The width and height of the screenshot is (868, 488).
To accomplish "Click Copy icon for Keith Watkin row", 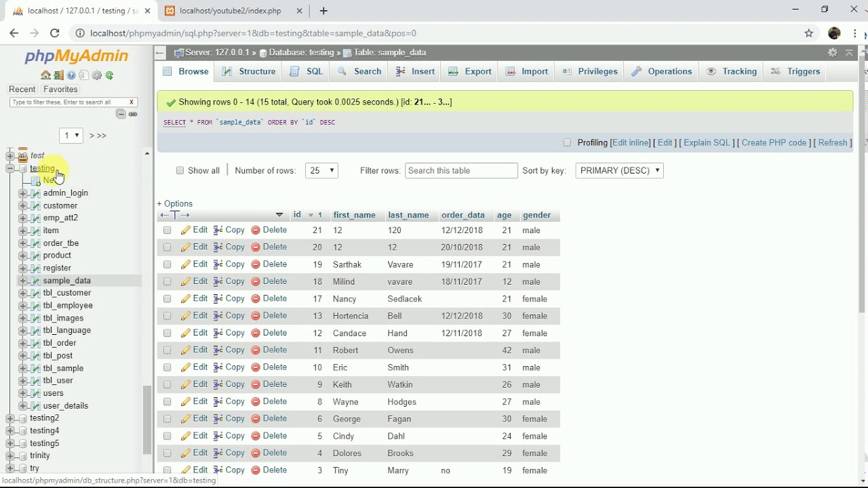I will tap(218, 384).
